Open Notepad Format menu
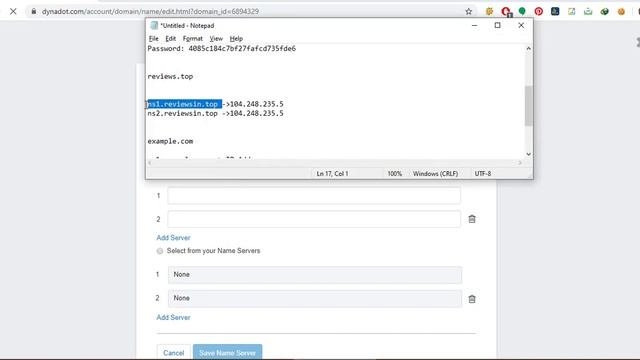This screenshot has width=640, height=360. (x=192, y=38)
